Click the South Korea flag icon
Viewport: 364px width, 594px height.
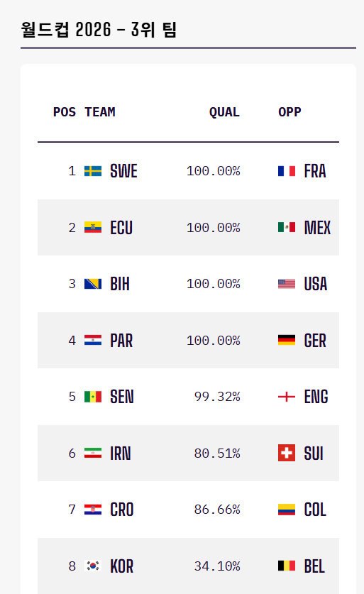coord(93,566)
